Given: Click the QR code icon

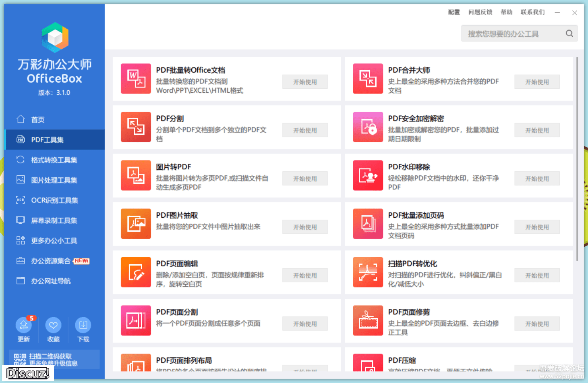Looking at the screenshot, I should pyautogui.click(x=20, y=360).
